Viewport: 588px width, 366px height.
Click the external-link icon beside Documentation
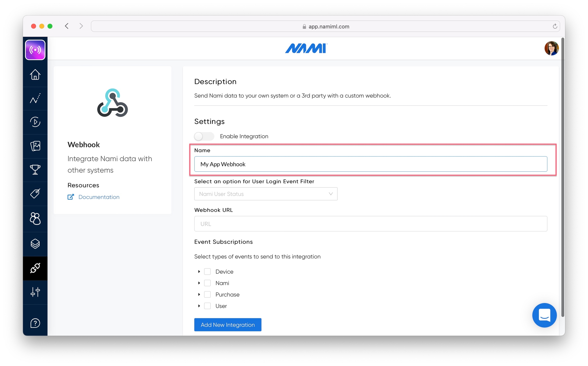click(71, 197)
